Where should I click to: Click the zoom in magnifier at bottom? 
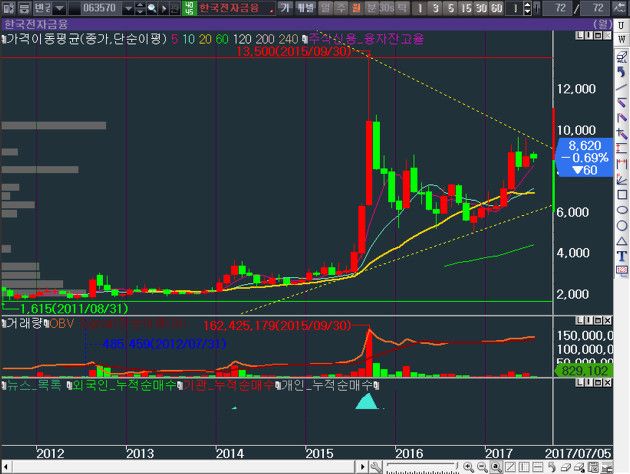[x=468, y=467]
